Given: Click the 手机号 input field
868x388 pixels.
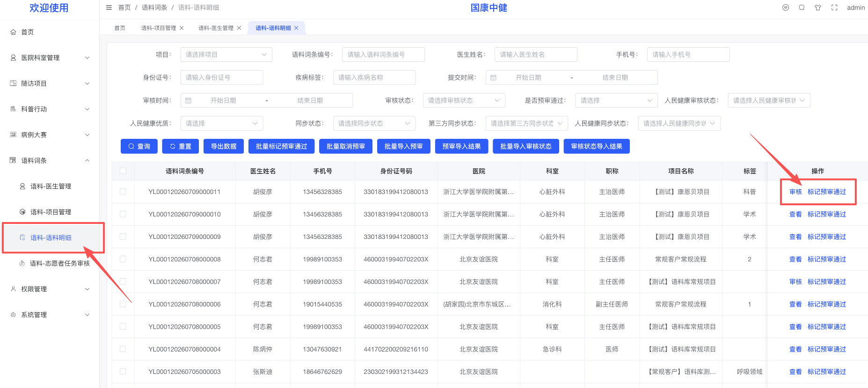Looking at the screenshot, I should 688,55.
